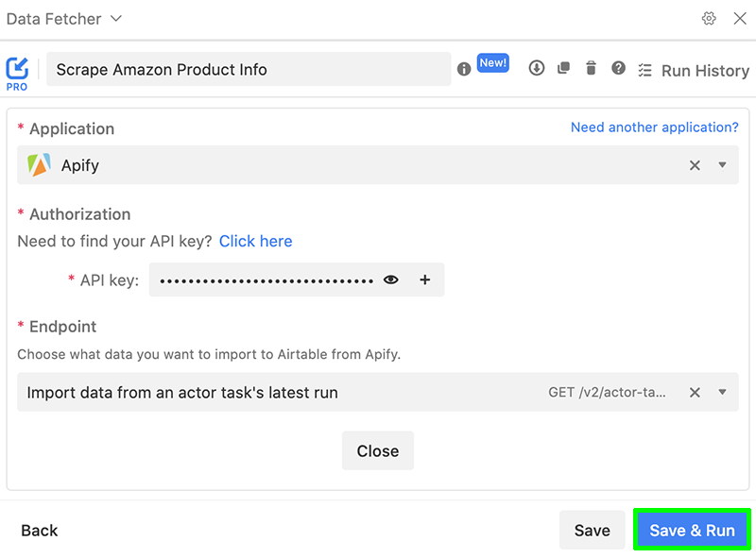Add API key with plus icon
This screenshot has width=756, height=558.
pyautogui.click(x=424, y=279)
